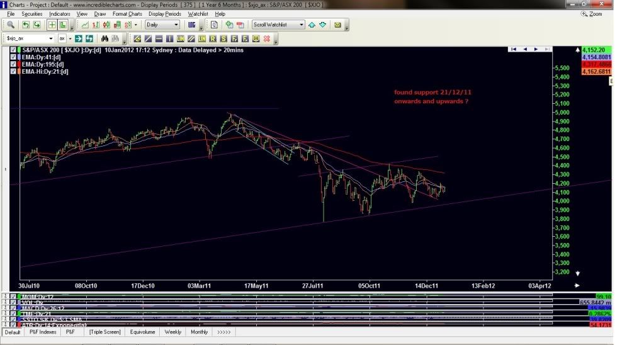Image resolution: width=644 pixels, height=345 pixels.
Task: Click the undo green arrow icon
Action: [26, 25]
